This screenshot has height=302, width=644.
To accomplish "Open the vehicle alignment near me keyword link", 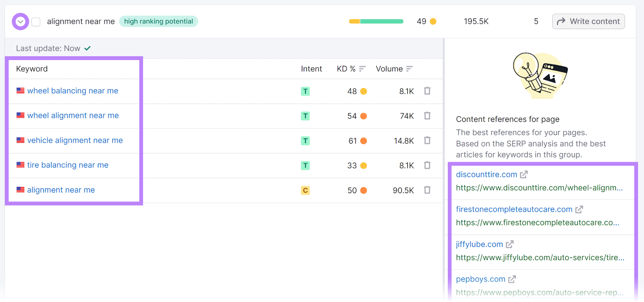I will click(75, 140).
